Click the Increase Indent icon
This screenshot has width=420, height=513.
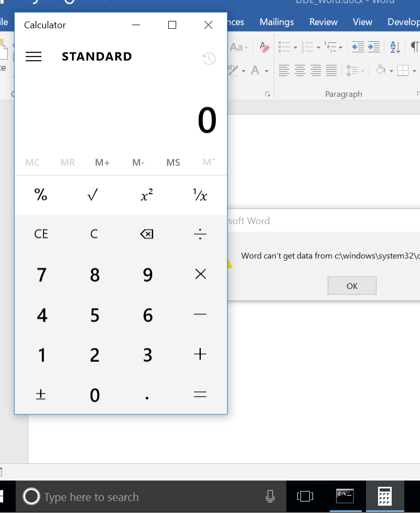pyautogui.click(x=373, y=47)
